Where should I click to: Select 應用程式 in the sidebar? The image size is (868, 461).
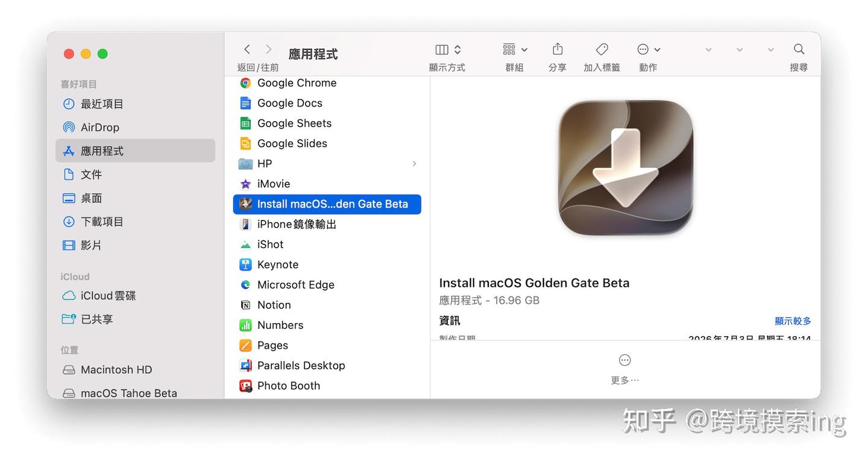pyautogui.click(x=135, y=151)
